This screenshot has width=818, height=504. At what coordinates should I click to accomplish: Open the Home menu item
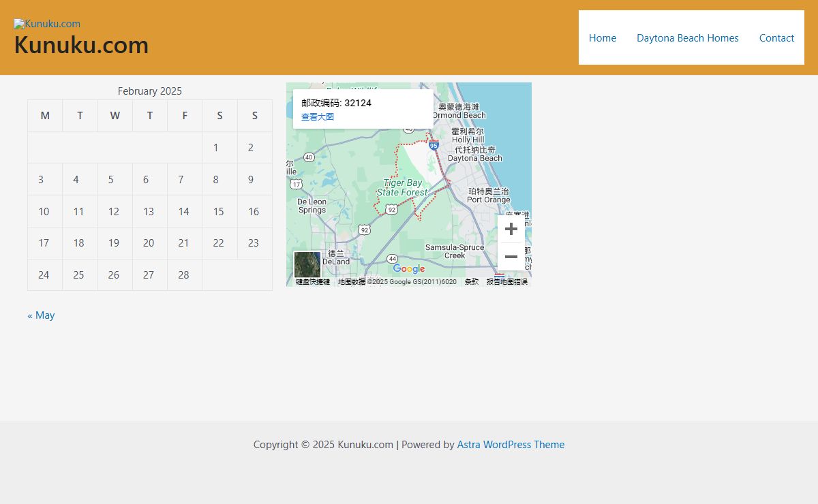[x=603, y=38]
